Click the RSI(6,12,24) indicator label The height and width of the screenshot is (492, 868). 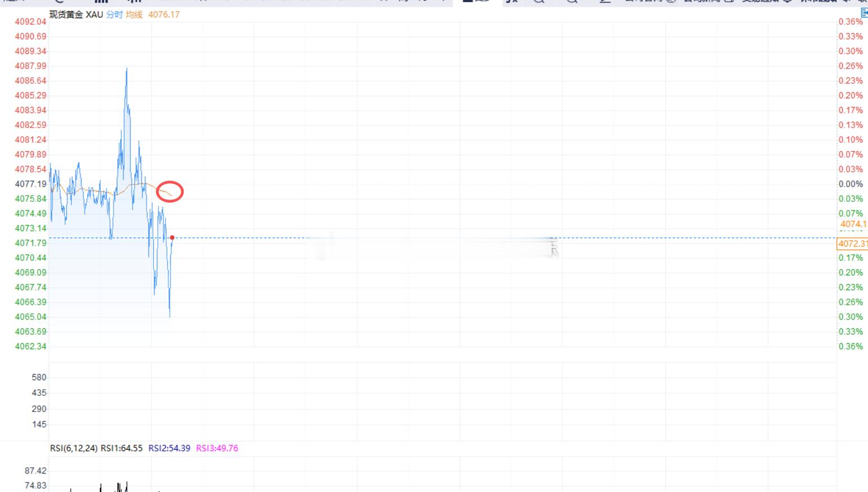pyautogui.click(x=74, y=448)
